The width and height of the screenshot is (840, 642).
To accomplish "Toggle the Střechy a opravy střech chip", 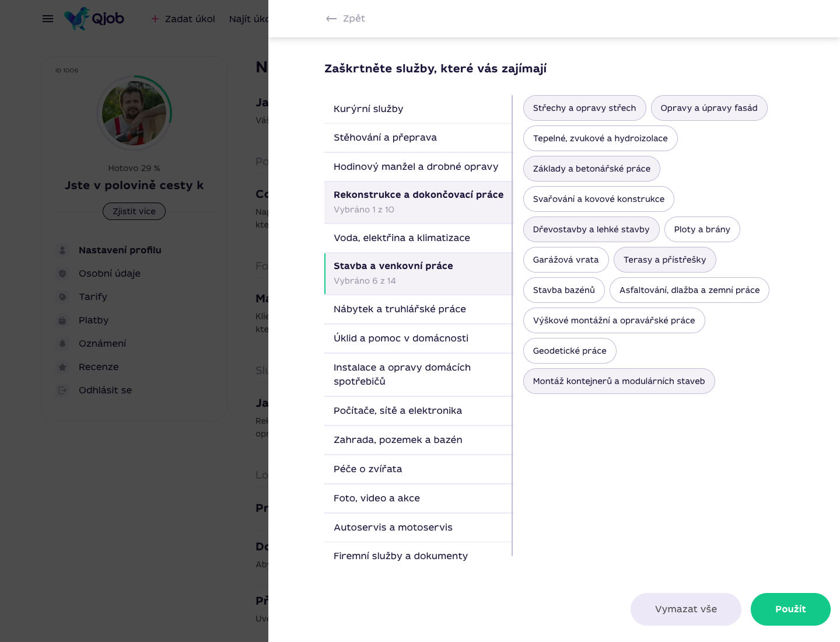I will tap(584, 108).
